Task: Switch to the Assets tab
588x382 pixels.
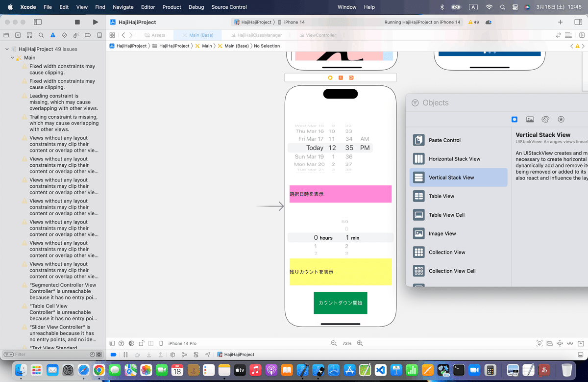Action: pos(155,35)
